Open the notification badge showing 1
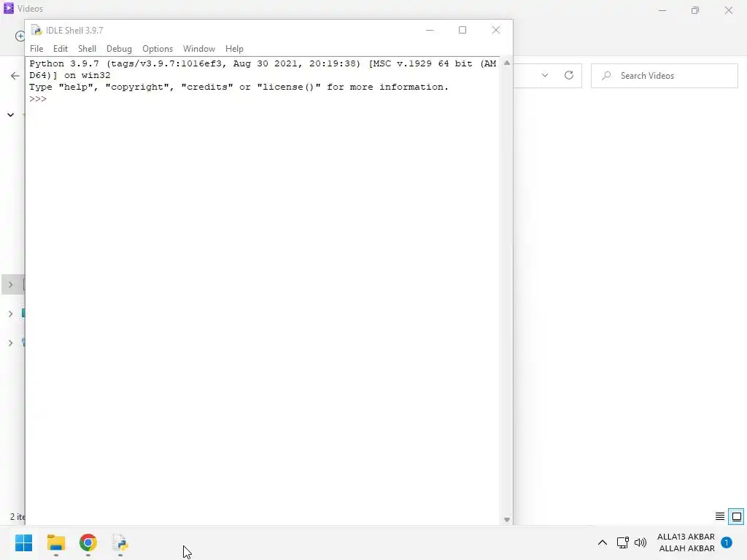The image size is (747, 560). [x=727, y=542]
